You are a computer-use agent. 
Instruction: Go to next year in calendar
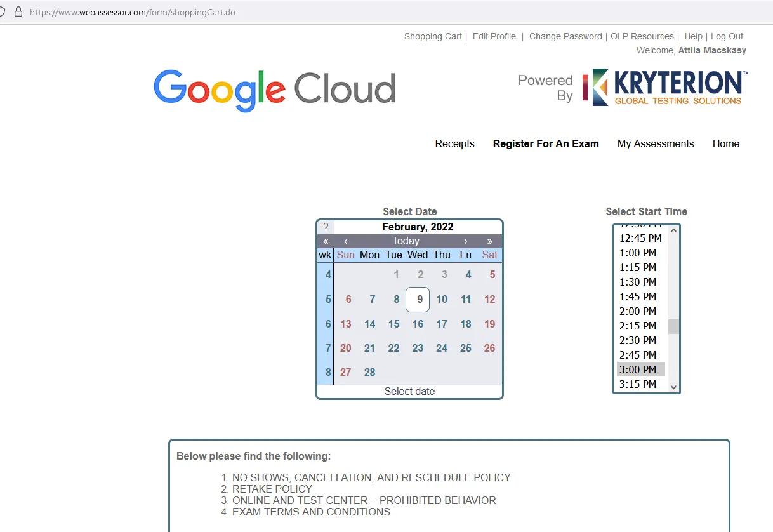tap(490, 241)
